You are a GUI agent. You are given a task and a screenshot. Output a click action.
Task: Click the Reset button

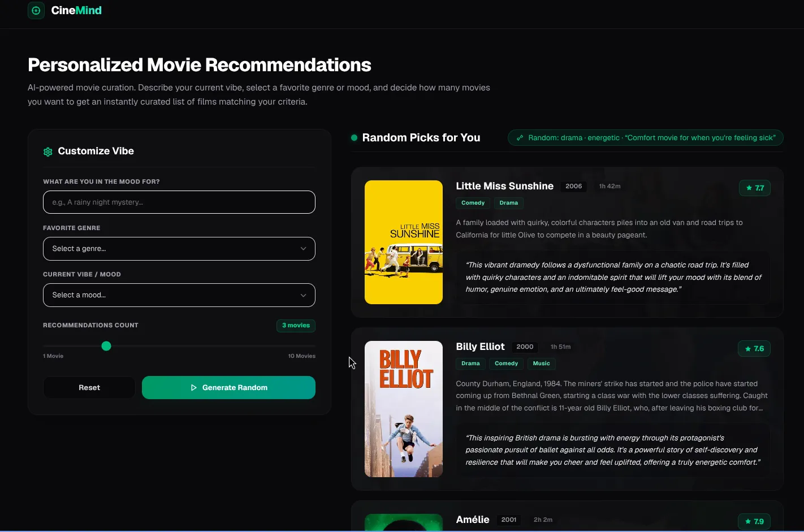(89, 388)
